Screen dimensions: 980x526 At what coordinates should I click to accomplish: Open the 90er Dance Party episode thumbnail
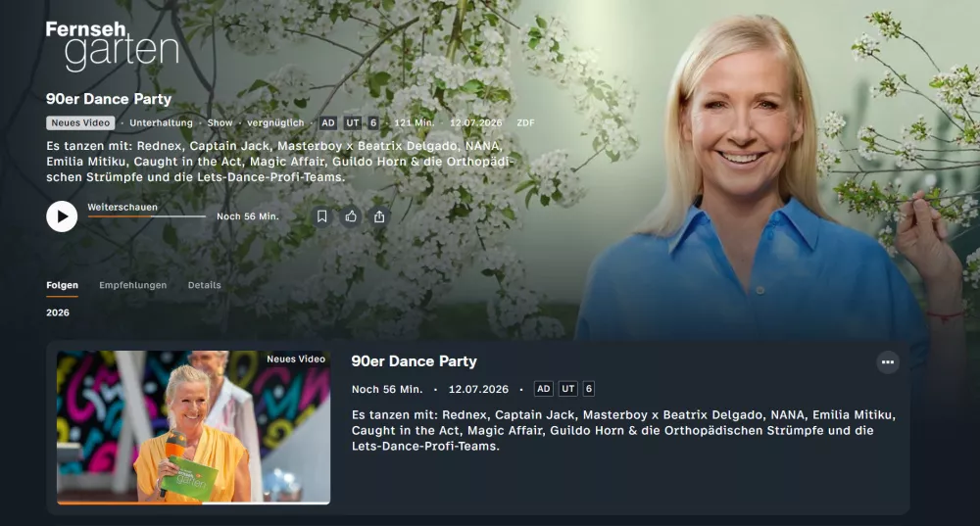193,427
